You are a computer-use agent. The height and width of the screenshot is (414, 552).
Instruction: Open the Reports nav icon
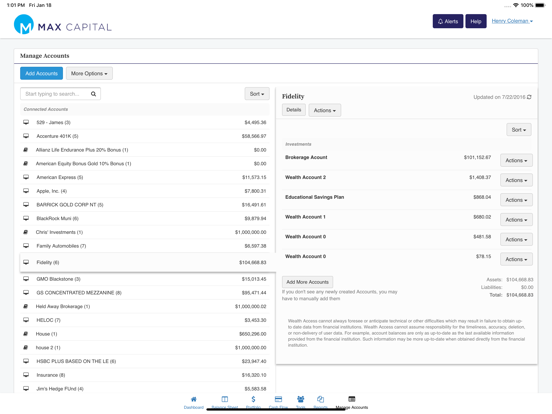click(320, 399)
